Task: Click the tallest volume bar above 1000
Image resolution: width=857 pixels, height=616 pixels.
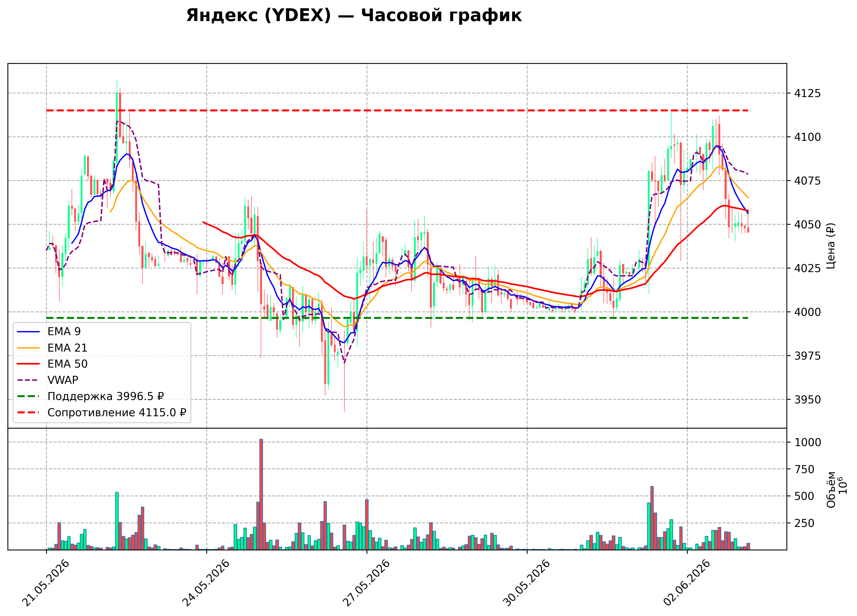Action: 261,494
